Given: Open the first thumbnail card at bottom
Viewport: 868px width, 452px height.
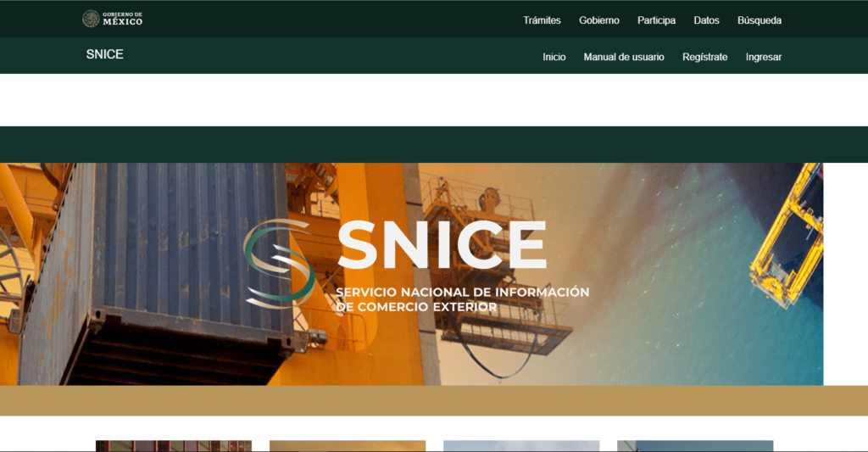Looking at the screenshot, I should tap(173, 445).
